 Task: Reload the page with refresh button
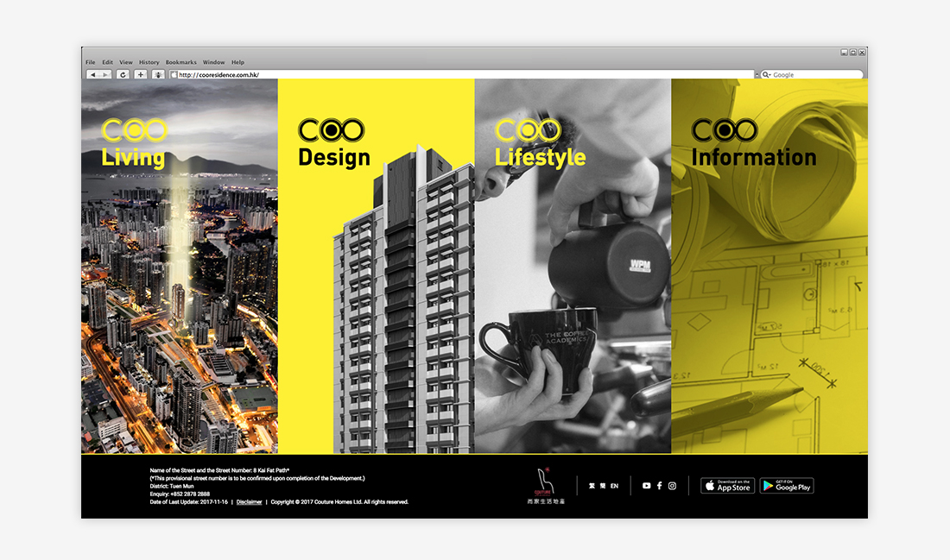point(123,75)
